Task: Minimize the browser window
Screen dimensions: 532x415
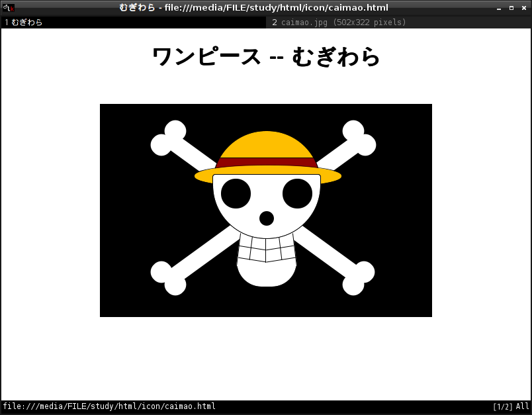Action: coord(499,8)
